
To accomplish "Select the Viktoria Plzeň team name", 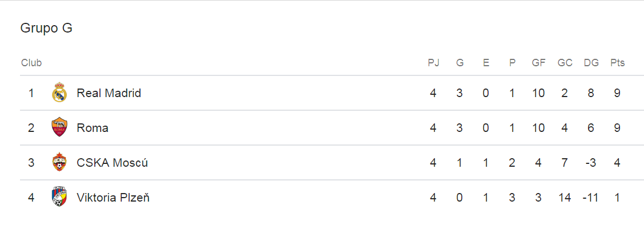I will (113, 198).
